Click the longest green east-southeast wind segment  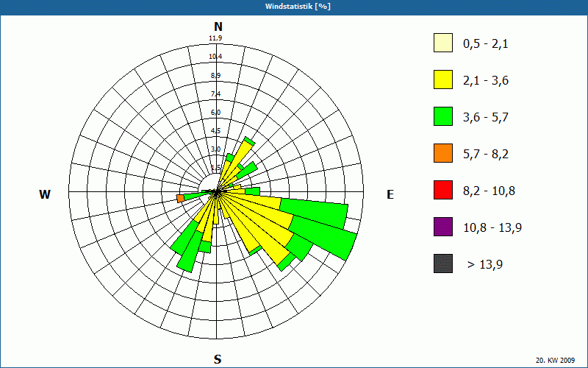click(x=325, y=237)
